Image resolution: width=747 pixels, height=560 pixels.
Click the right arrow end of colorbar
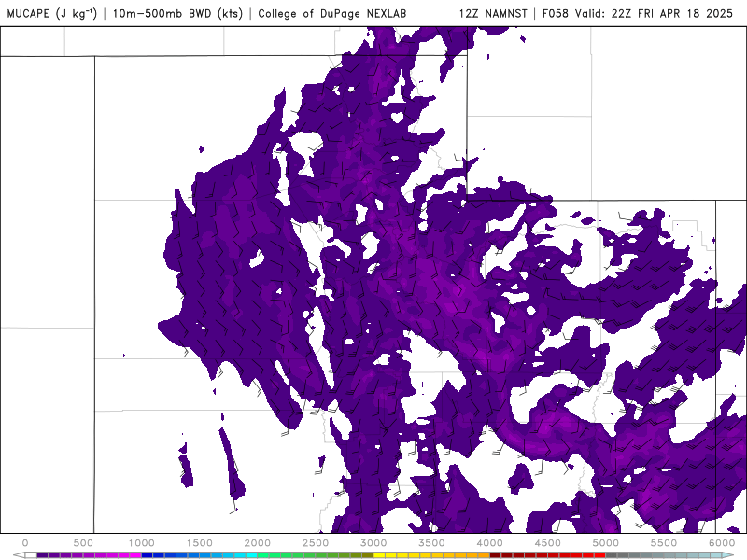(x=727, y=554)
